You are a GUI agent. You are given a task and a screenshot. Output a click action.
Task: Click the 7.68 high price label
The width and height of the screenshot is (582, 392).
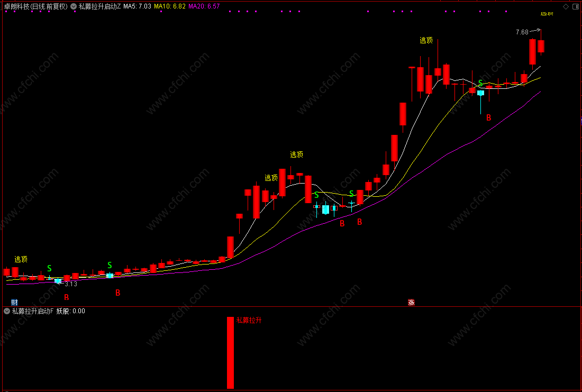coord(522,32)
